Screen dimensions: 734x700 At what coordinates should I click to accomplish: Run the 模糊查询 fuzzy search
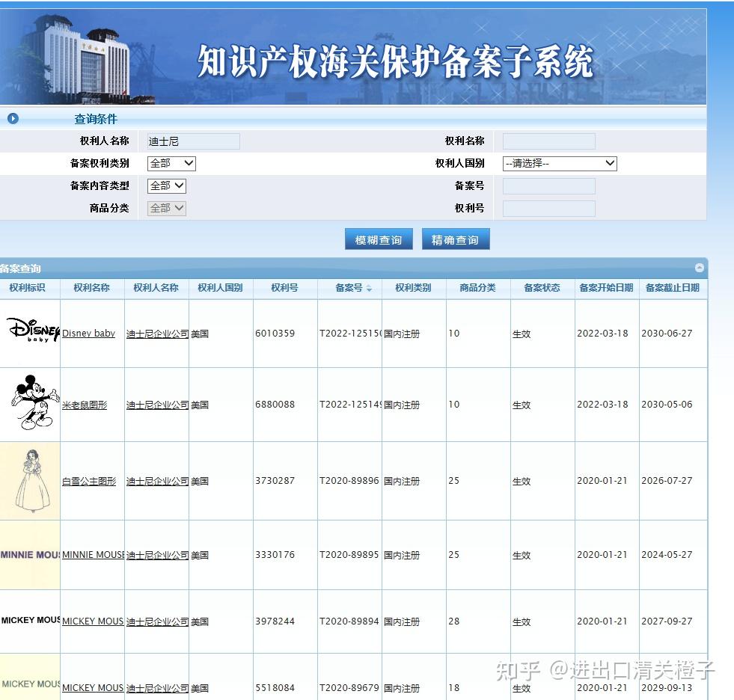pos(379,239)
